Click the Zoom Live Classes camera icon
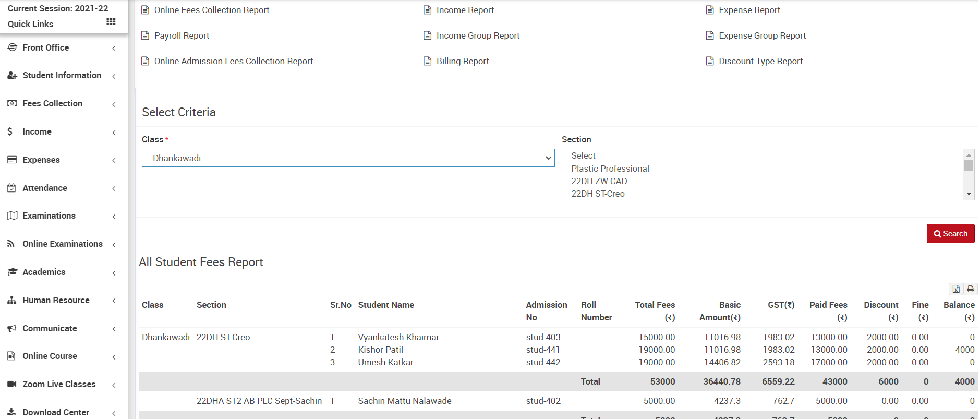 [x=12, y=384]
